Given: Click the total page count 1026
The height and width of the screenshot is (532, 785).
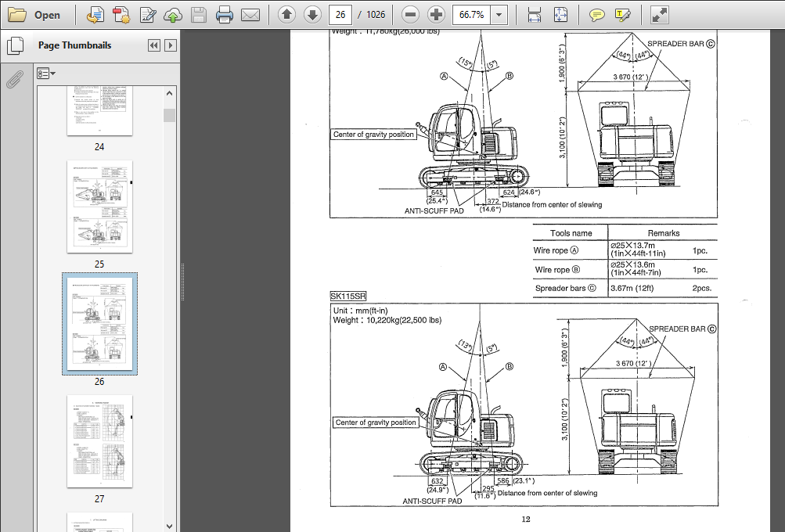Looking at the screenshot, I should pos(376,15).
